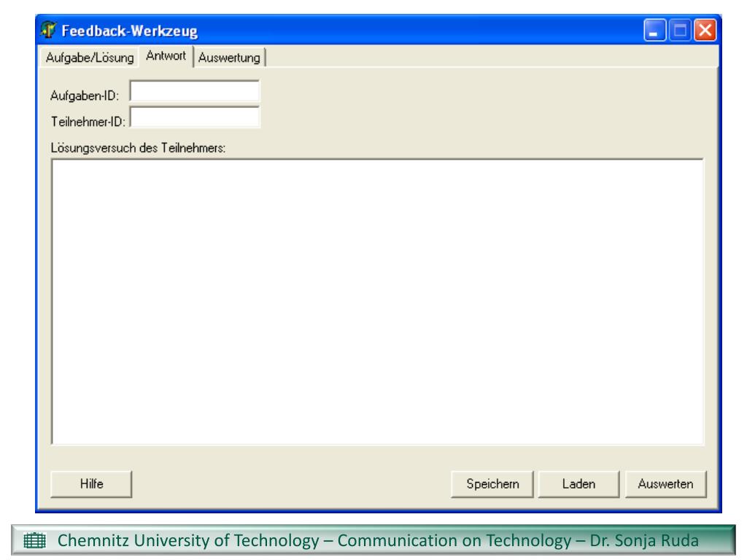Open the Auswertung tab
The height and width of the screenshot is (560, 747).
[x=229, y=57]
